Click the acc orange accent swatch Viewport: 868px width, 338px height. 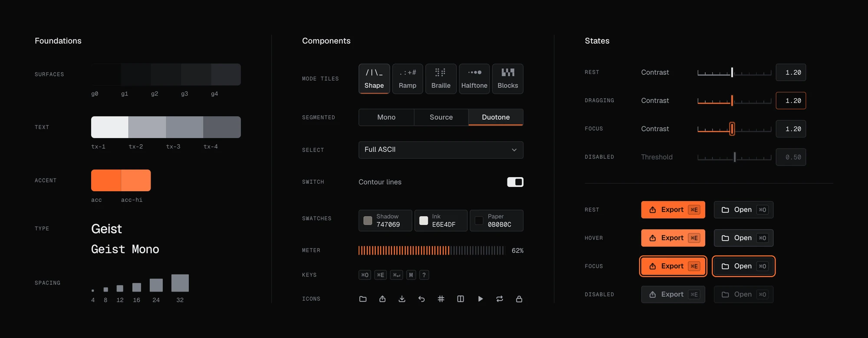tap(106, 180)
